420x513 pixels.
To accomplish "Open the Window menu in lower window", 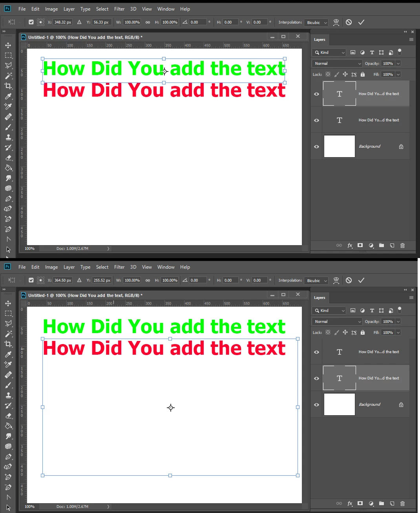I will [166, 267].
